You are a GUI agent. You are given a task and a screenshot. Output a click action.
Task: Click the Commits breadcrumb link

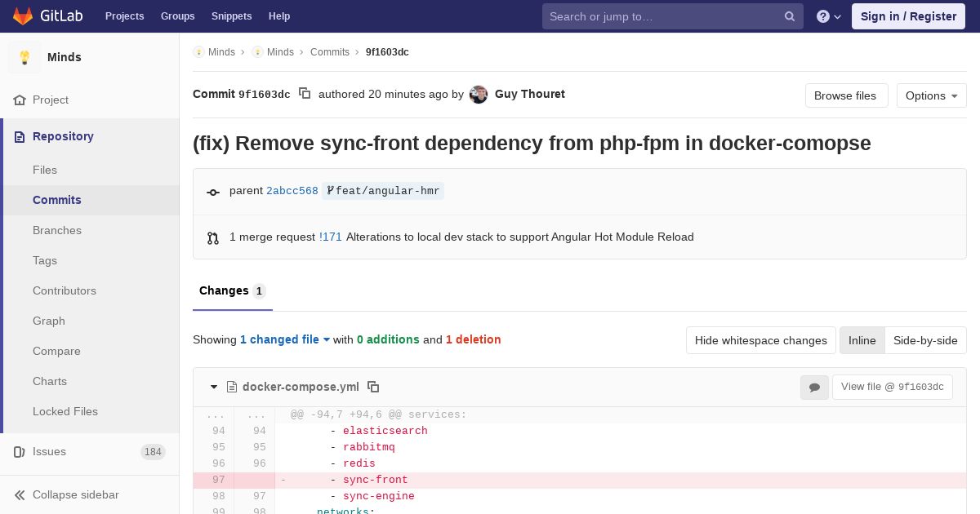pyautogui.click(x=330, y=52)
